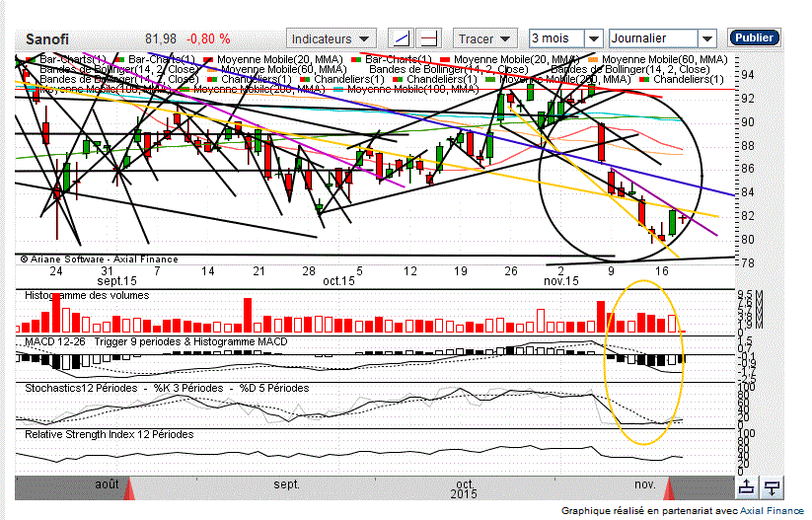812x520 pixels.
Task: Click the 3 mois period field
Action: [x=556, y=38]
